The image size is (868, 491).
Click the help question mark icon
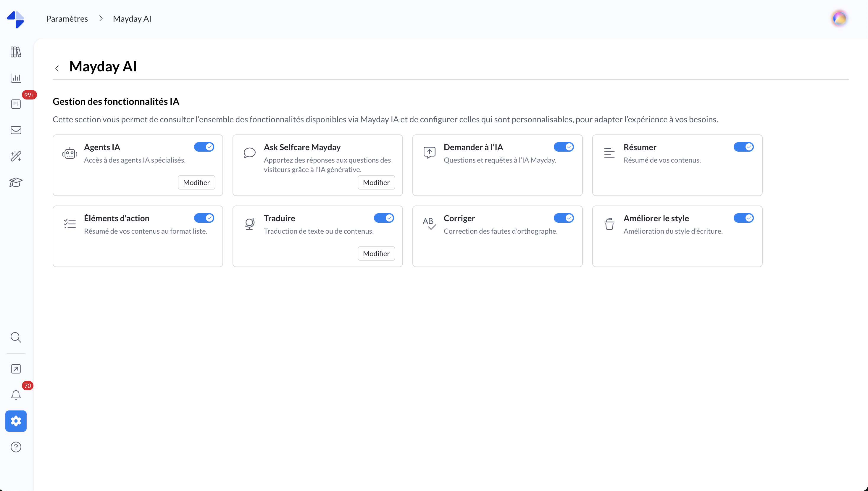tap(16, 447)
